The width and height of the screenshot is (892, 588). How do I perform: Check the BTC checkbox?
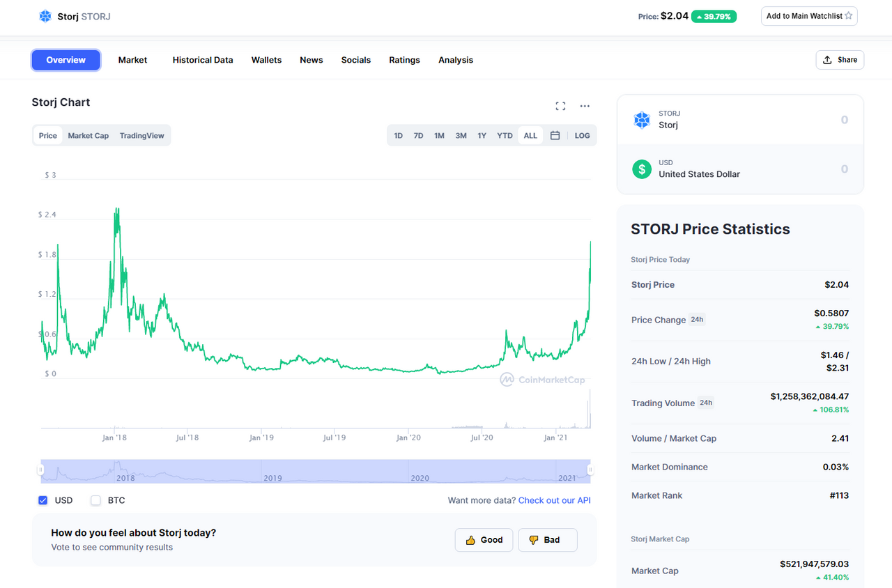pos(95,500)
